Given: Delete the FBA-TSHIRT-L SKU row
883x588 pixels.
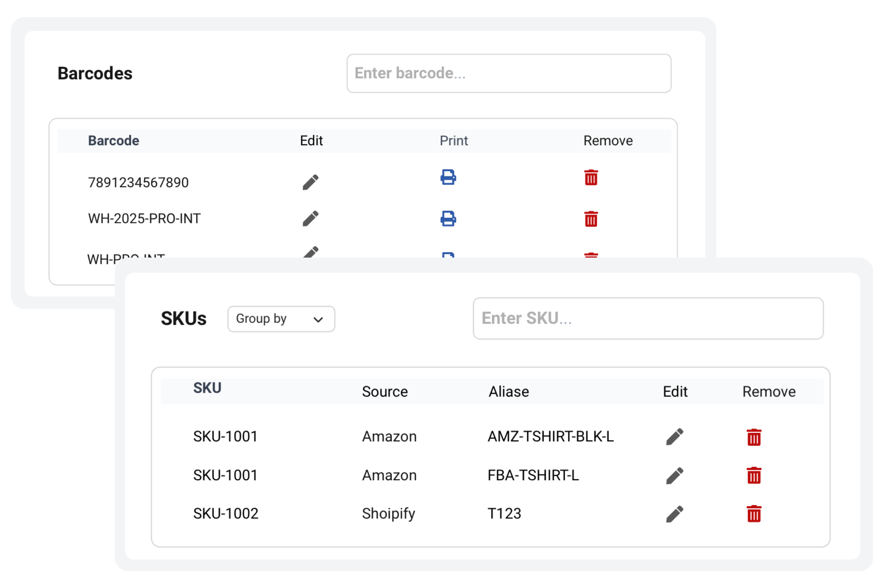Looking at the screenshot, I should [x=754, y=476].
